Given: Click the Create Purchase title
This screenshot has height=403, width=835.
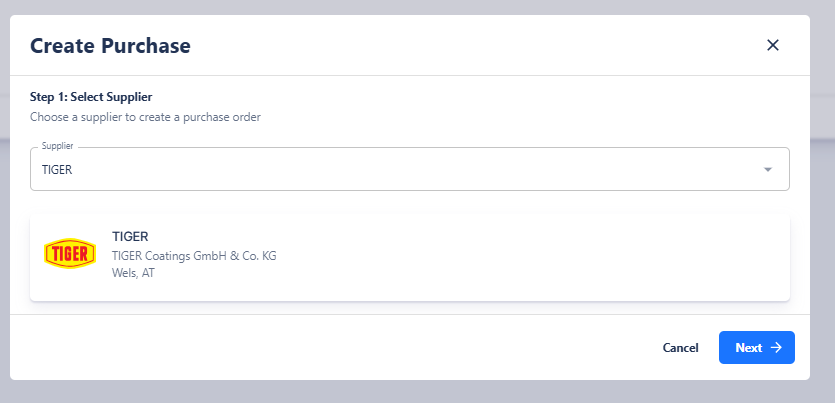Looking at the screenshot, I should click(x=110, y=45).
